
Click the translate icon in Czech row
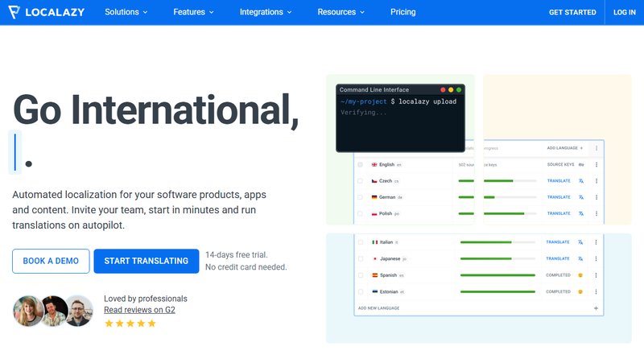(x=581, y=181)
